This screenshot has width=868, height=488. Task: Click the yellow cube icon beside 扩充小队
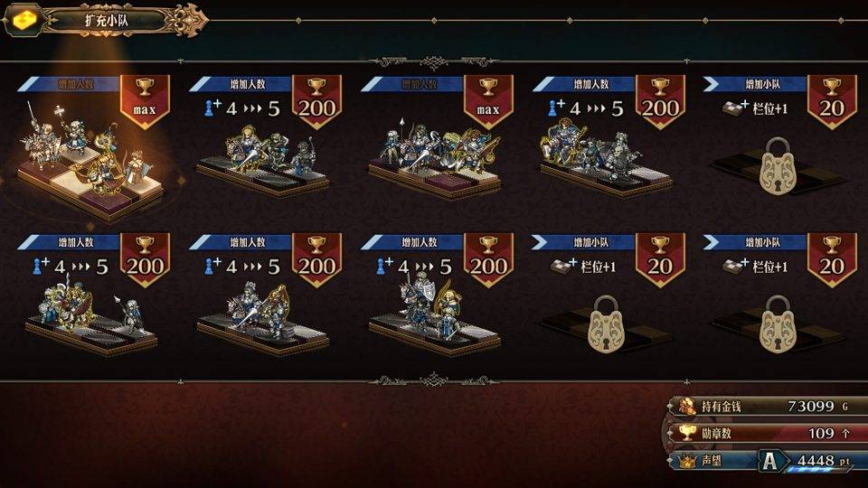(24, 21)
